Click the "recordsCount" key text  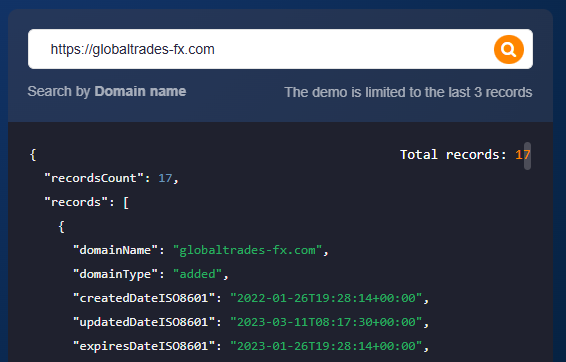(94, 178)
